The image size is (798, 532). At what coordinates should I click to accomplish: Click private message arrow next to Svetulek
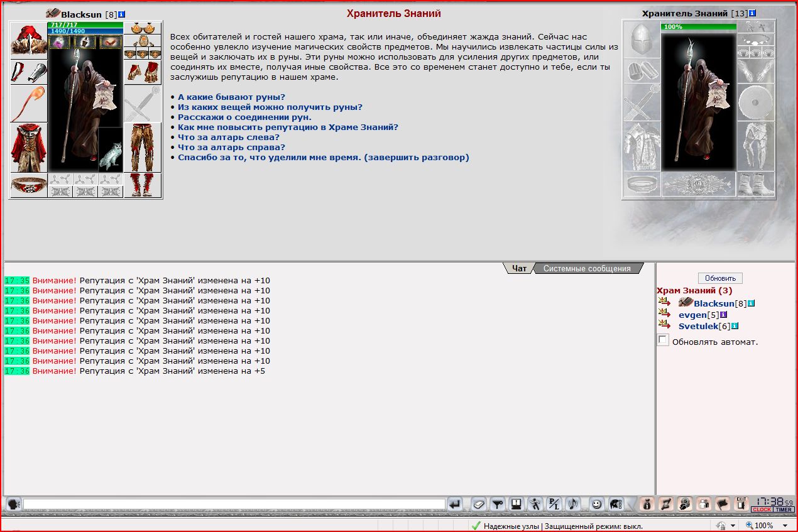664,325
